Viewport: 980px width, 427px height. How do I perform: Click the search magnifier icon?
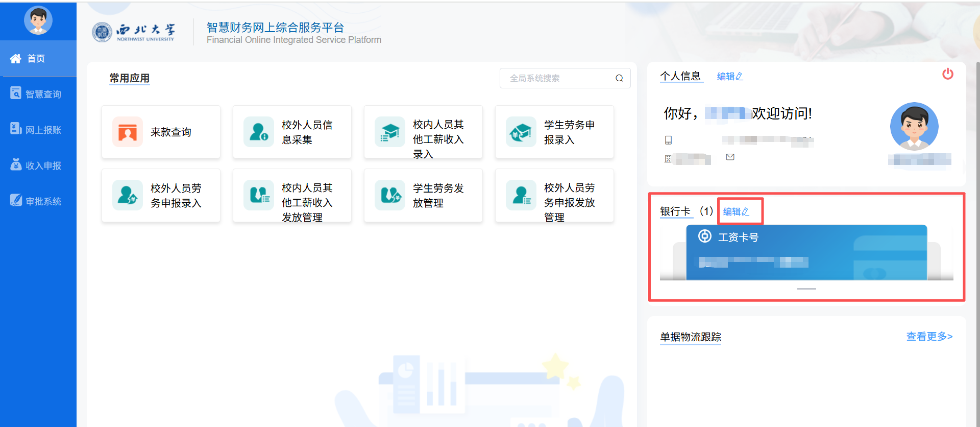pyautogui.click(x=619, y=78)
